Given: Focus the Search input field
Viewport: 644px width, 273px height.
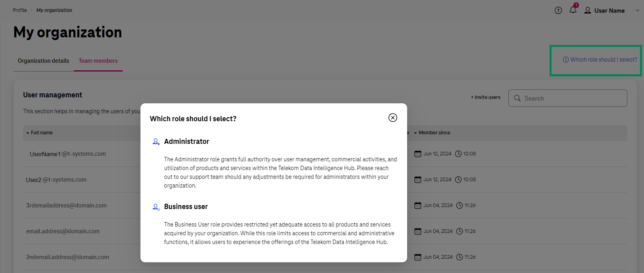Looking at the screenshot, I should pyautogui.click(x=568, y=98).
